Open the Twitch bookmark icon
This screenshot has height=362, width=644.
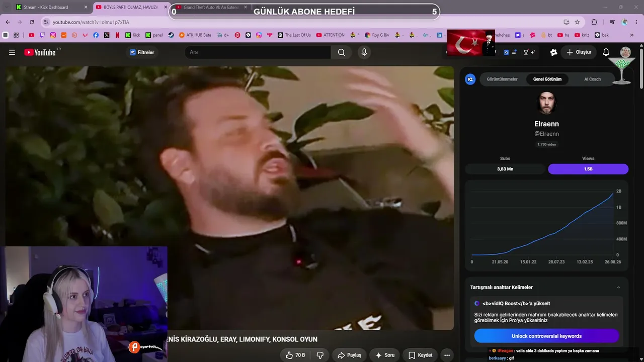(x=42, y=35)
